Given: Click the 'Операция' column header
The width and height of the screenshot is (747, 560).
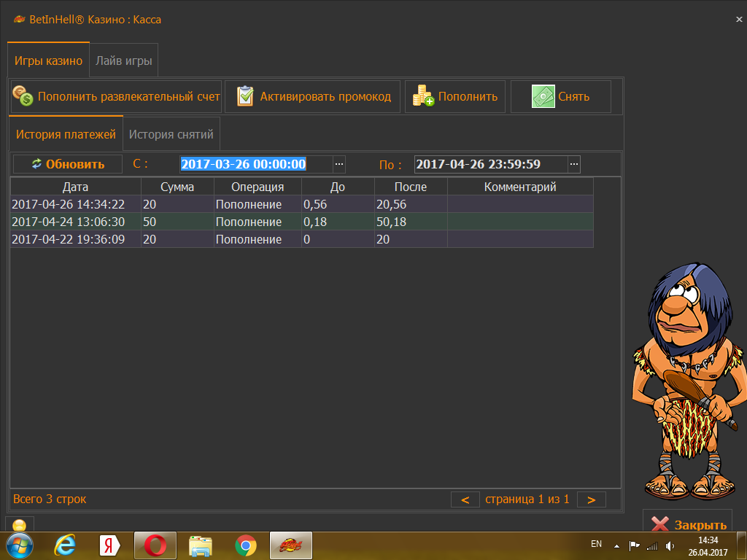Looking at the screenshot, I should coord(258,187).
